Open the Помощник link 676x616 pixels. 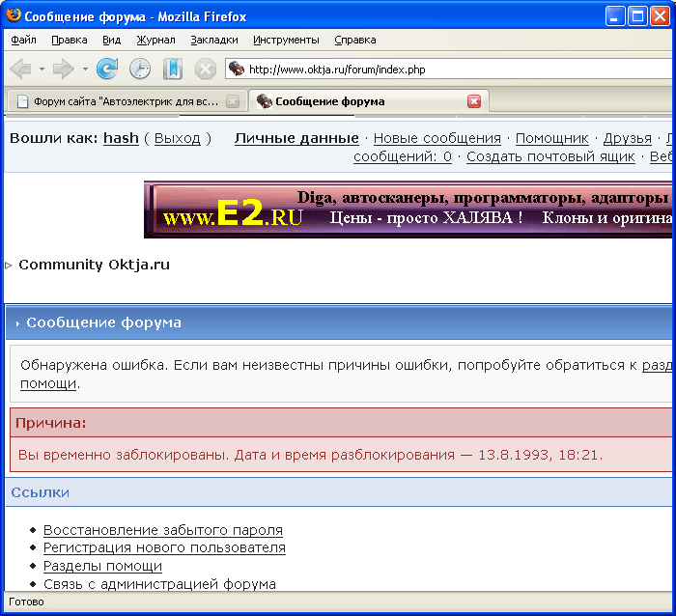point(551,138)
